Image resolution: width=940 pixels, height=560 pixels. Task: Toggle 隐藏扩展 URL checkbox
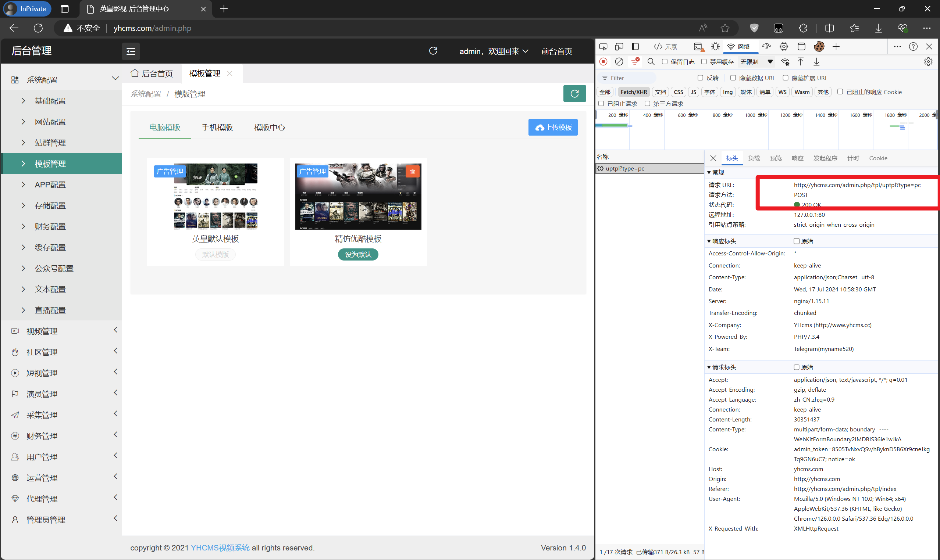(786, 78)
